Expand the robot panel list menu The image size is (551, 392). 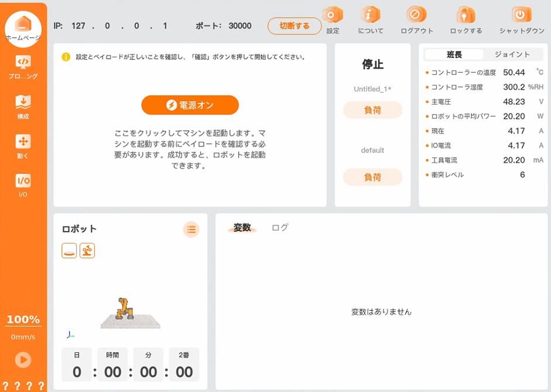[x=191, y=229]
